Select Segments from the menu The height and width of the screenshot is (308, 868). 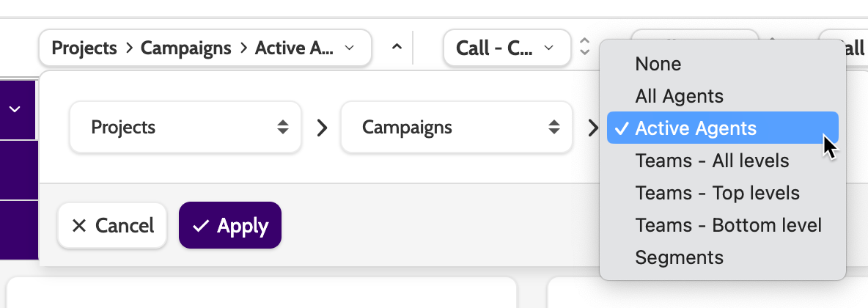pos(679,257)
